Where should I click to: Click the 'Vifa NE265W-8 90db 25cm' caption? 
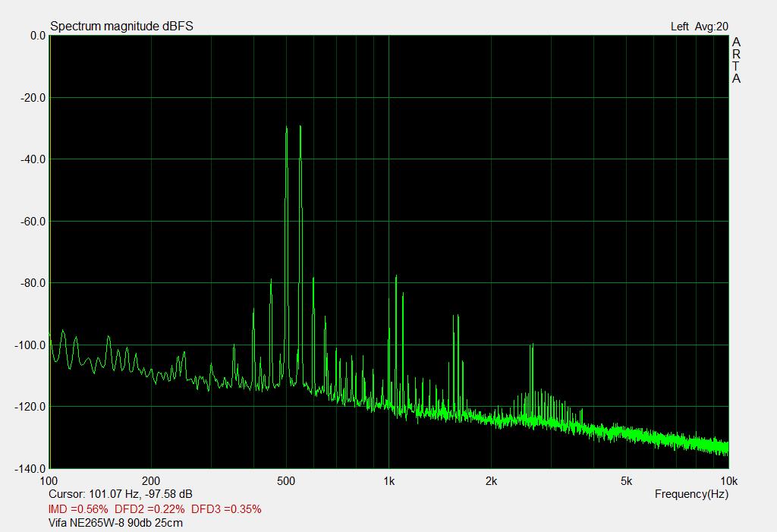[x=115, y=522]
